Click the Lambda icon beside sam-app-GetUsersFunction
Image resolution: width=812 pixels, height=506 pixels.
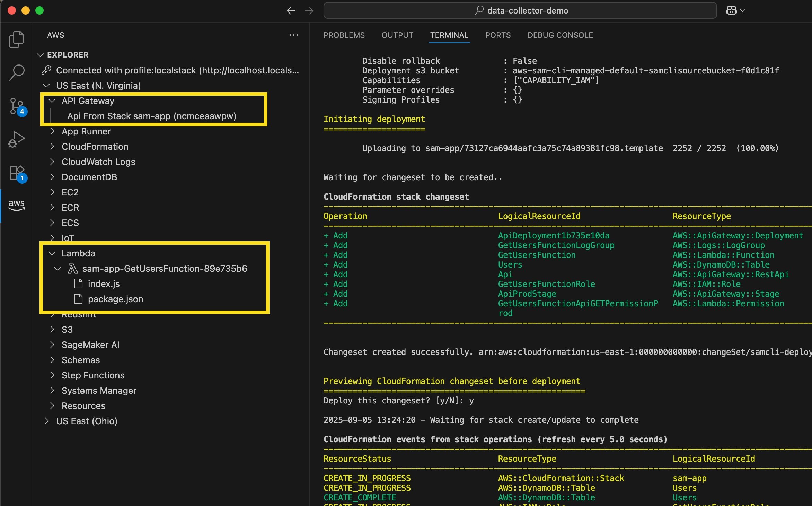pyautogui.click(x=73, y=268)
